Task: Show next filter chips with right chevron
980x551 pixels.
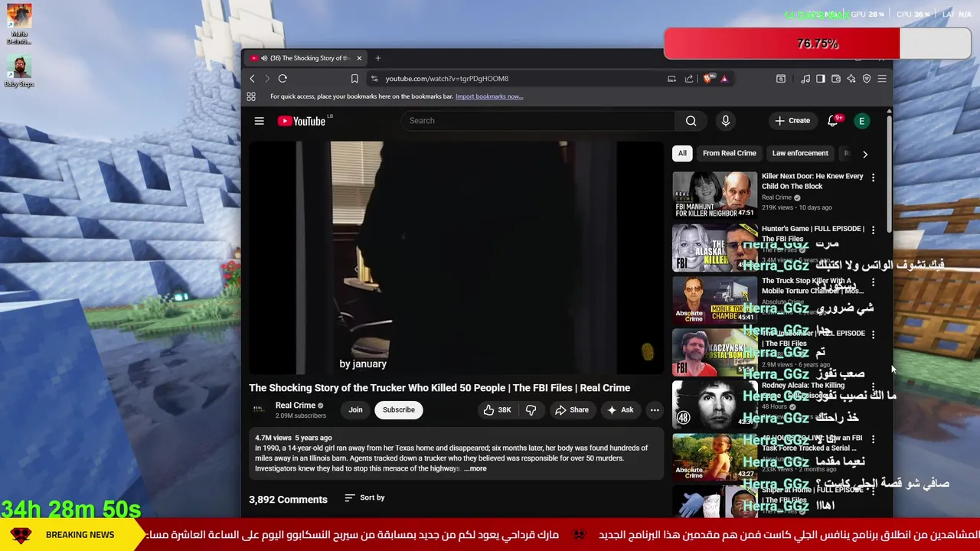Action: coord(865,154)
